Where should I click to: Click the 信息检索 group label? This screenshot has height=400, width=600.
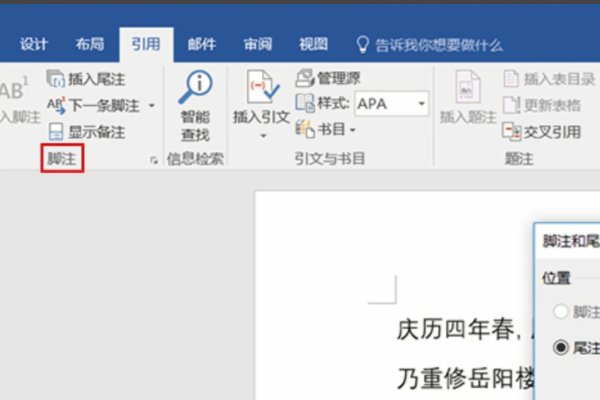point(195,159)
